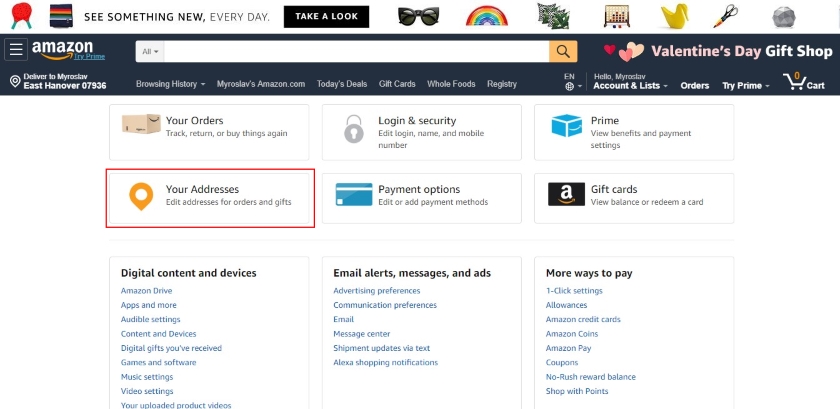Viewport: 840px width, 409px height.
Task: Open the No-Rush reward balance link
Action: (x=591, y=377)
